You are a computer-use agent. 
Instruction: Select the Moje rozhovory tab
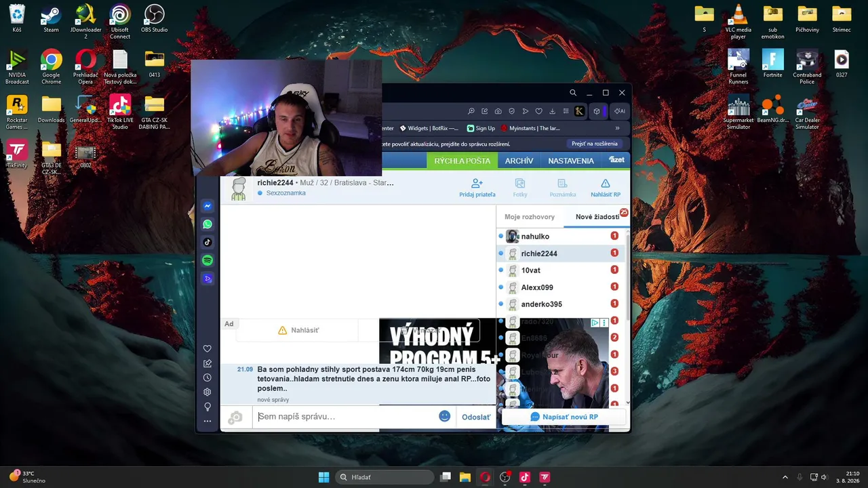pos(530,217)
